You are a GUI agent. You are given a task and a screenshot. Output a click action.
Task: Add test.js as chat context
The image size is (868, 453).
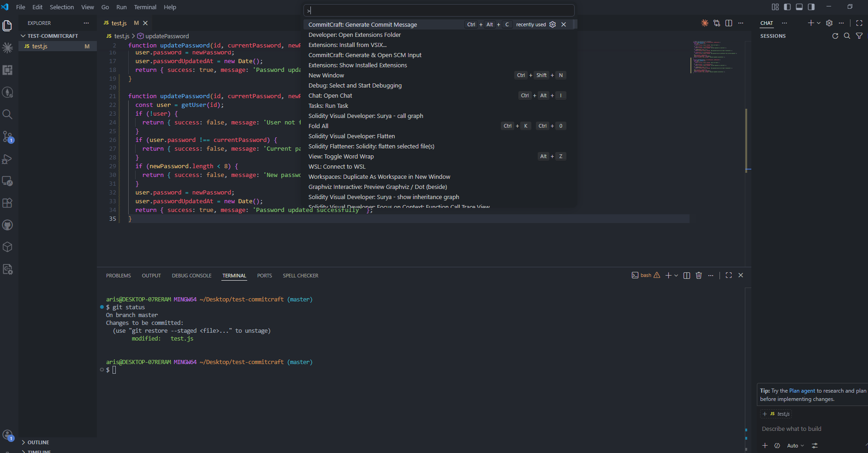(776, 414)
